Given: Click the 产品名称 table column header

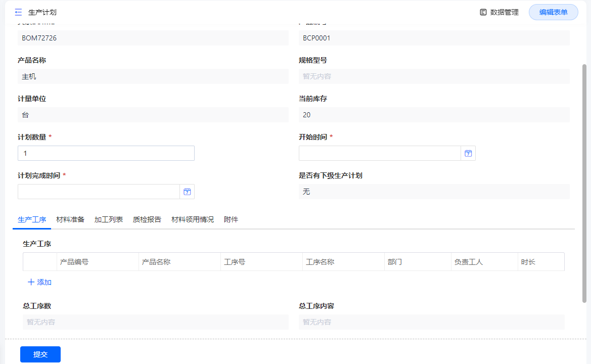Looking at the screenshot, I should tap(179, 262).
